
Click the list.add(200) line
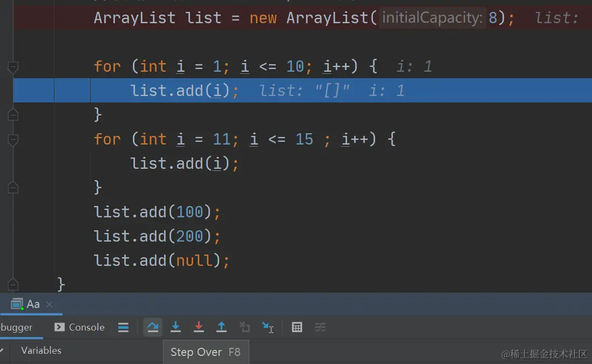(156, 236)
